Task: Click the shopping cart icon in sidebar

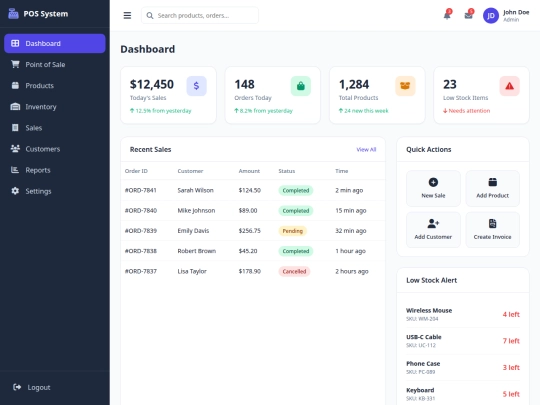Action: point(15,64)
